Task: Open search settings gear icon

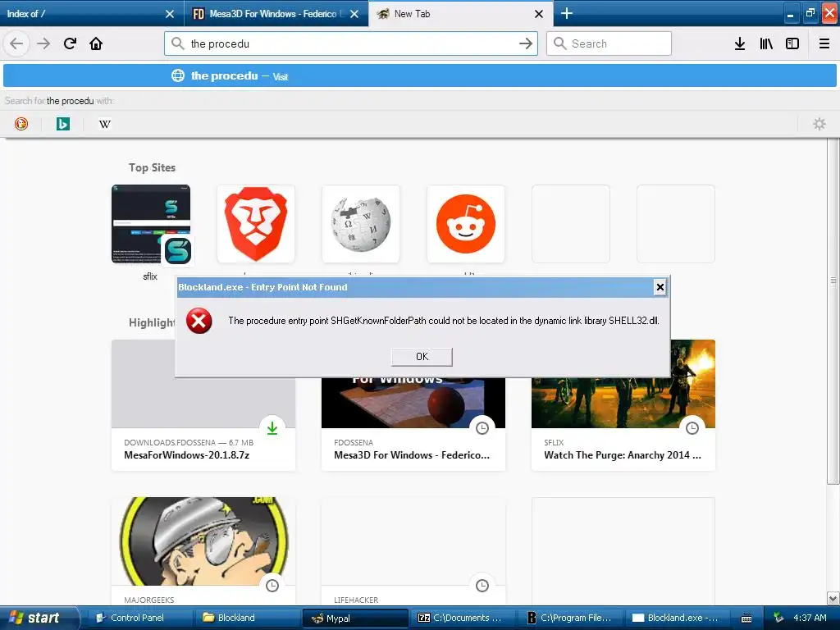Action: point(819,124)
